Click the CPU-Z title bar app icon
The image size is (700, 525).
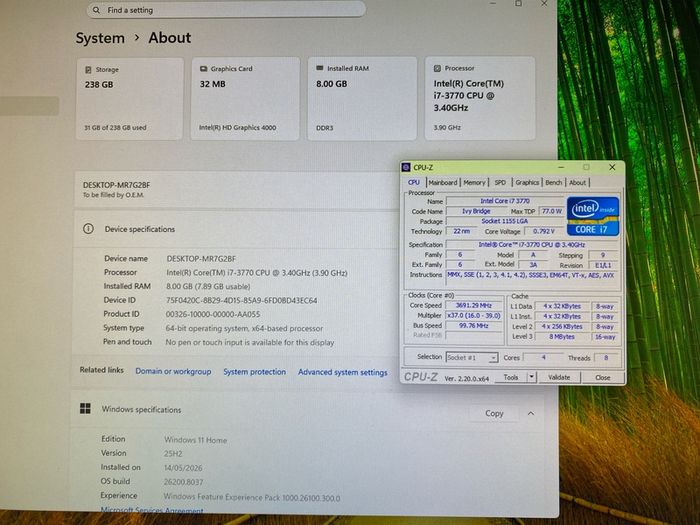click(406, 167)
